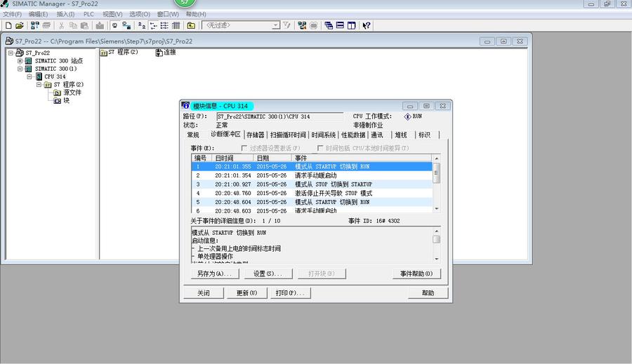Click the Cut scissors toolbar icon
632x364 pixels.
tap(62, 25)
